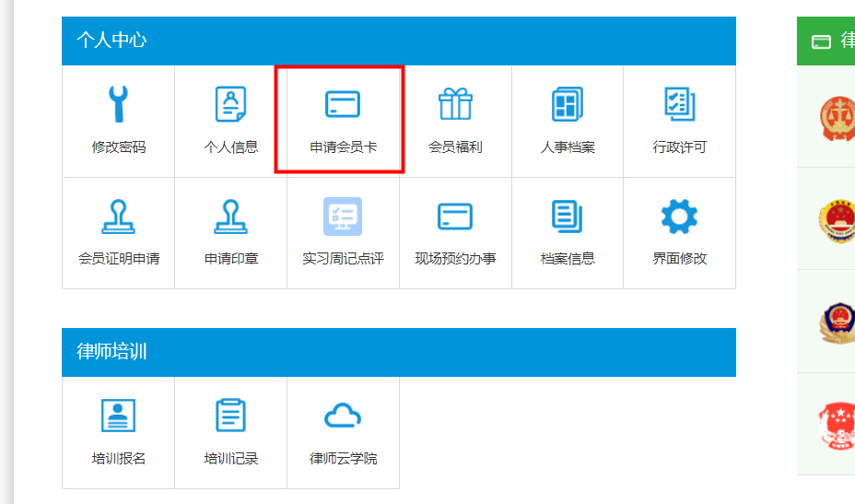855x504 pixels.
Task: Click the blue police badge emblem
Action: point(837,323)
